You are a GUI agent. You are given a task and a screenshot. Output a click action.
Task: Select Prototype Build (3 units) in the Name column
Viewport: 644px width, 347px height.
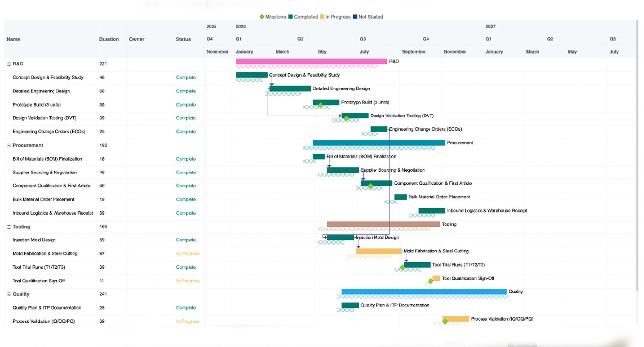(x=37, y=105)
